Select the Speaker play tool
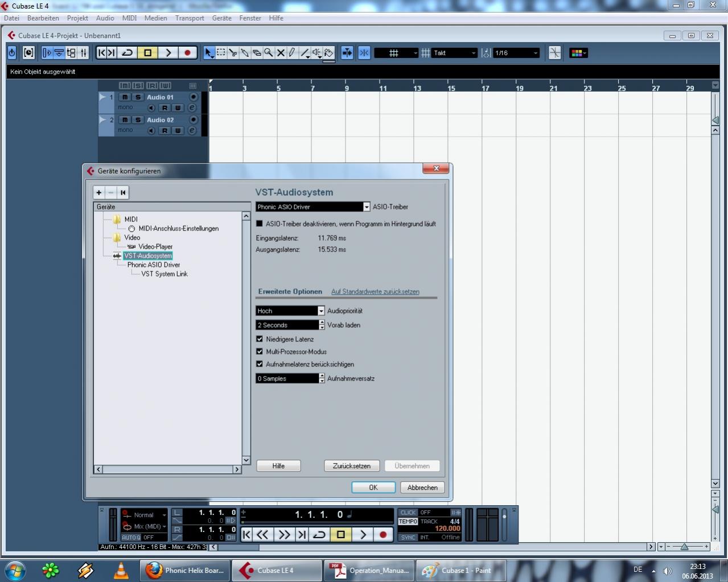Screen dimensions: 728x582 coord(317,53)
